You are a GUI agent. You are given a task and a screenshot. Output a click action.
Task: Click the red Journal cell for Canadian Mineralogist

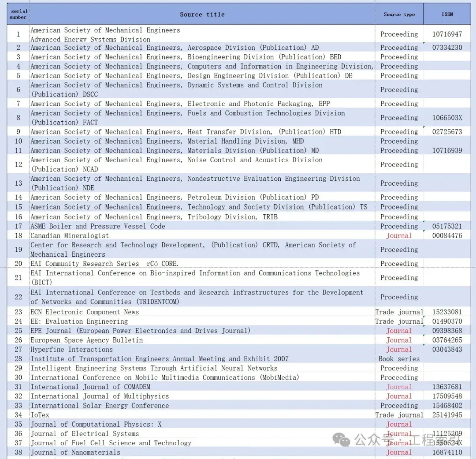399,235
